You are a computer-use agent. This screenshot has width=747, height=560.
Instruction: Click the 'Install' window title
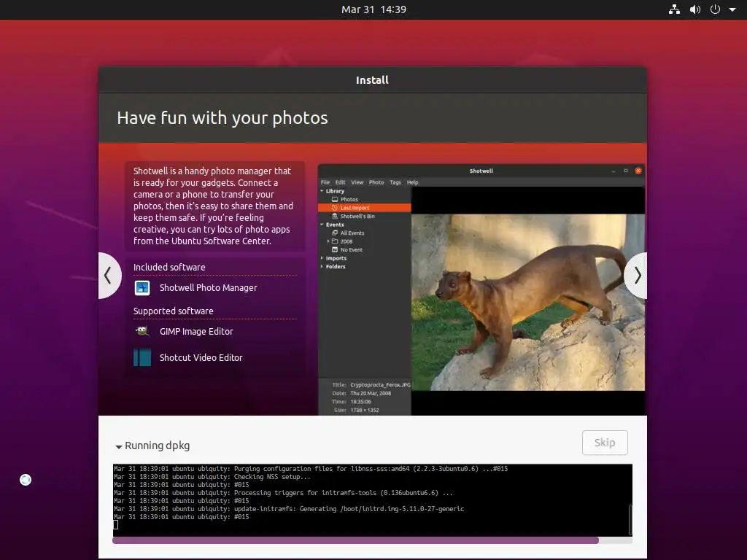(372, 80)
